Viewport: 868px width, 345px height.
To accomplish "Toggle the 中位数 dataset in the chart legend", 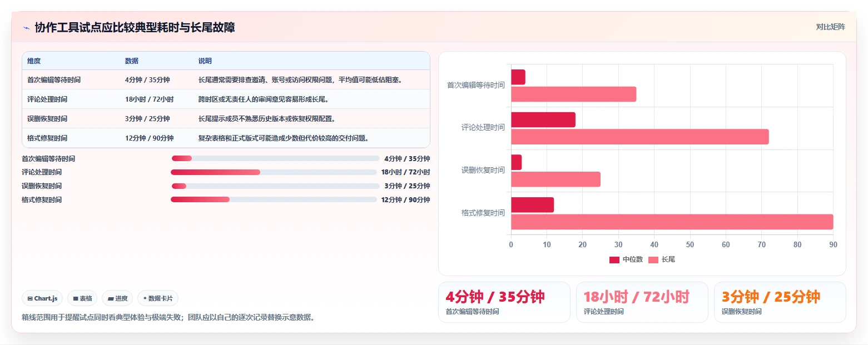I will pyautogui.click(x=626, y=259).
